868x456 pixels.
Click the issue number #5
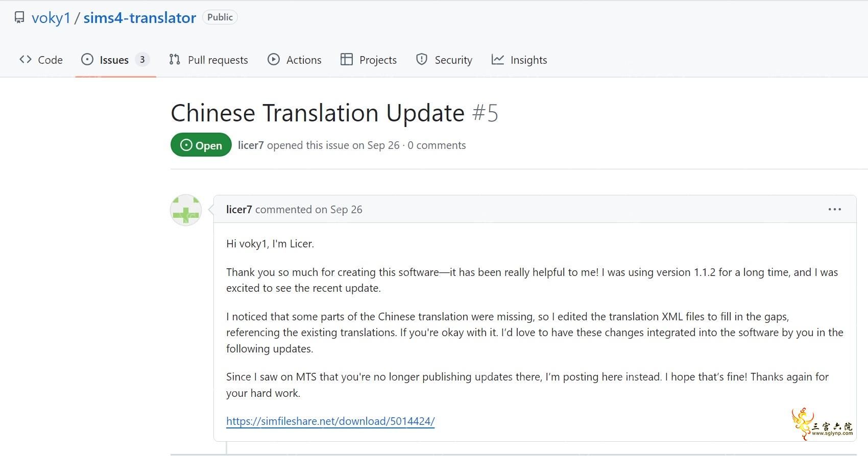tap(485, 113)
